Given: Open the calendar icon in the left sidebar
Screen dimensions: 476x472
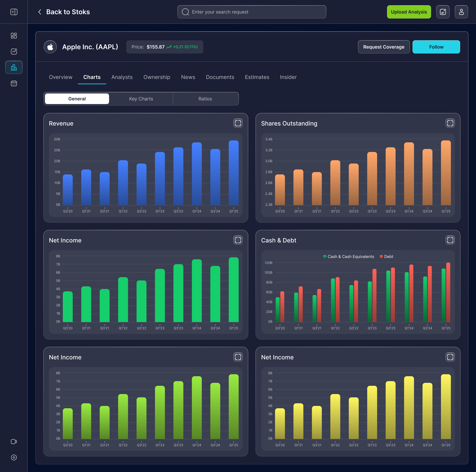Looking at the screenshot, I should [14, 83].
